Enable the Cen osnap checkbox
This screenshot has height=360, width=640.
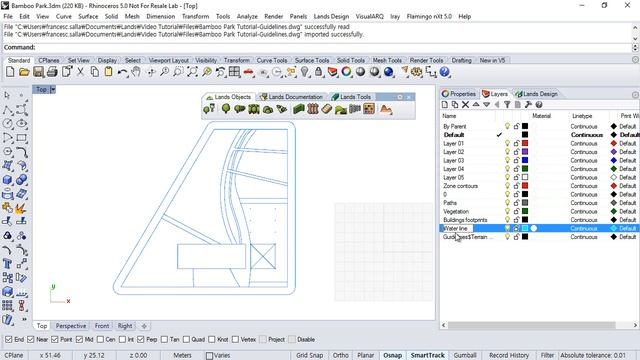(x=100, y=339)
